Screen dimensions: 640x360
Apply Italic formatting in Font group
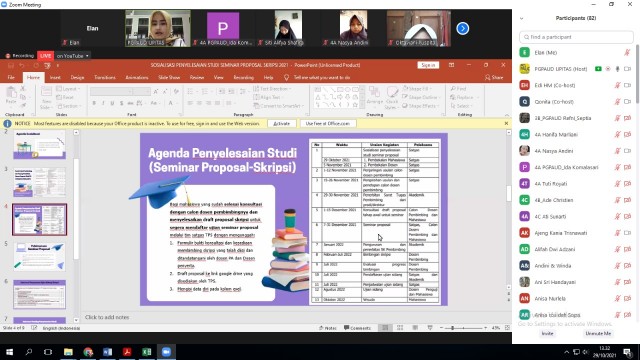coord(103,103)
